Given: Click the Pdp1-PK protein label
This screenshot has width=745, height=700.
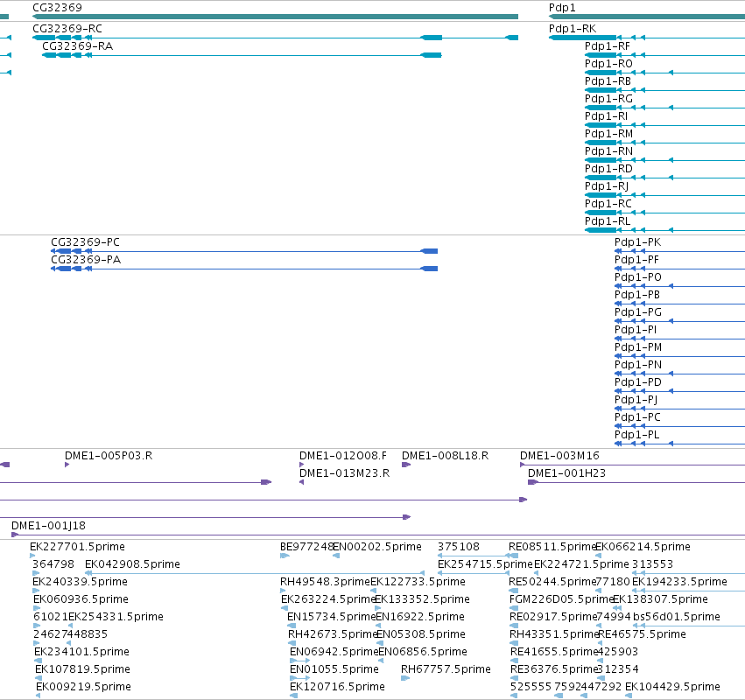Looking at the screenshot, I should point(637,242).
